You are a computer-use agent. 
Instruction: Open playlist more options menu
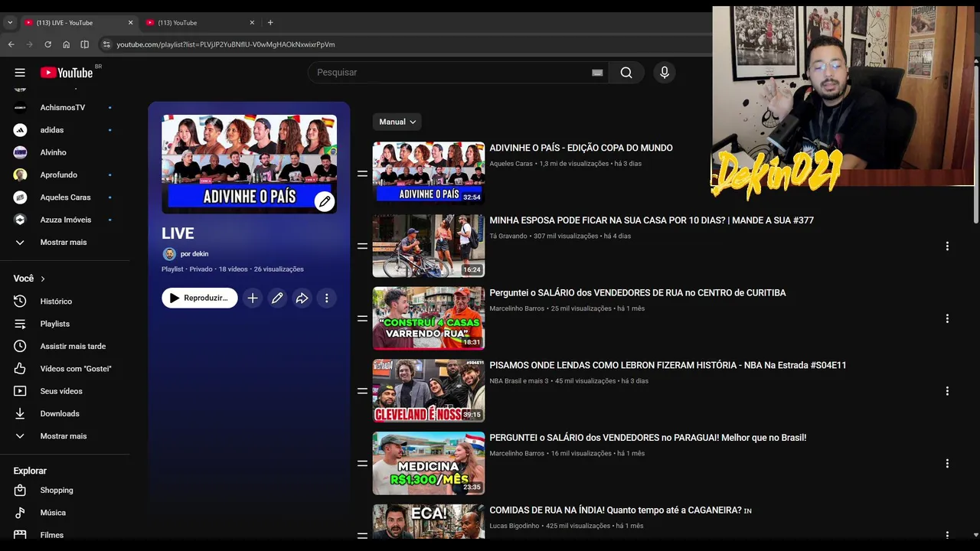point(327,298)
